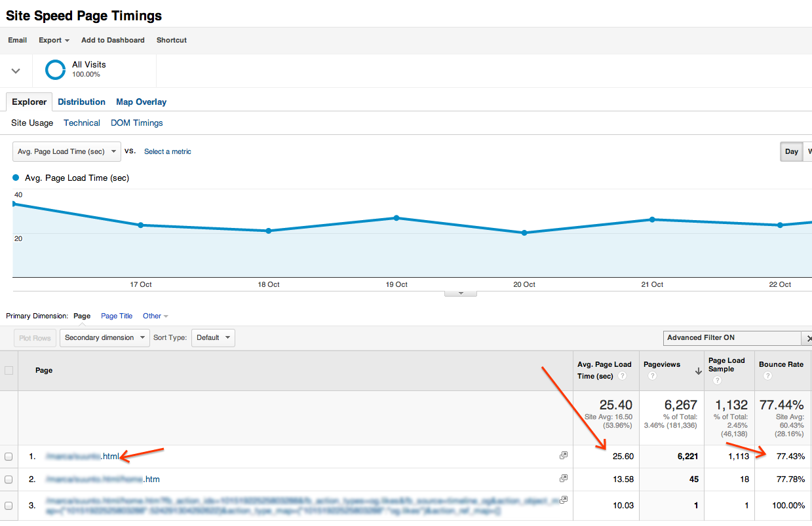812x526 pixels.
Task: Open row 2 page link icon
Action: click(564, 478)
